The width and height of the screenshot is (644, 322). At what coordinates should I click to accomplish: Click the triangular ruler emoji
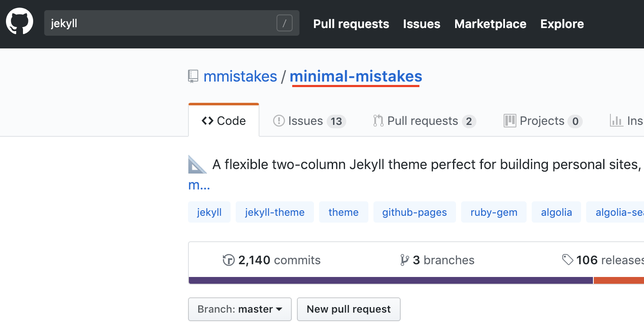point(197,164)
